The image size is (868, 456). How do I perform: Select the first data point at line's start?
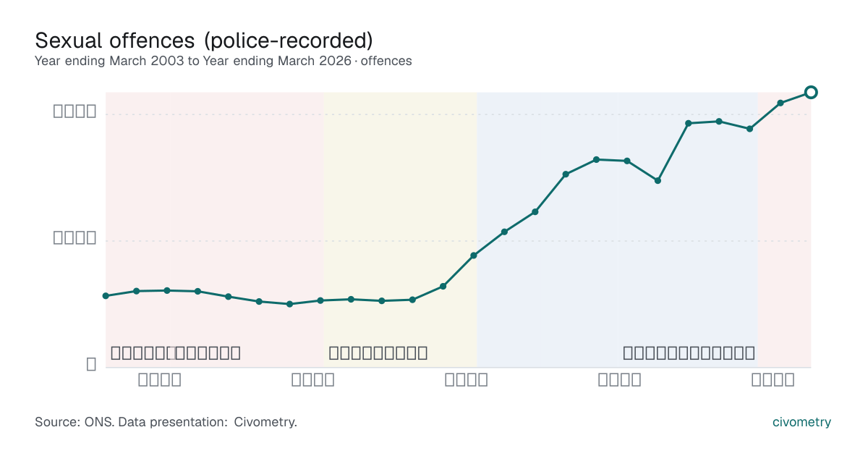[x=106, y=296]
